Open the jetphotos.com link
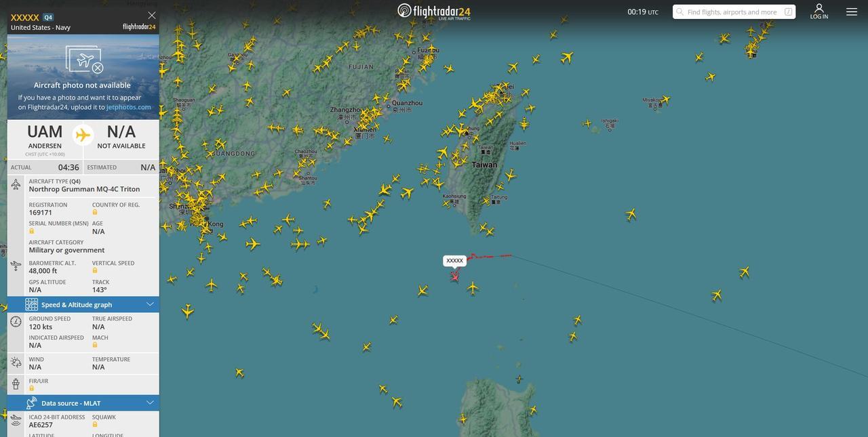This screenshot has width=868, height=437. [x=129, y=107]
